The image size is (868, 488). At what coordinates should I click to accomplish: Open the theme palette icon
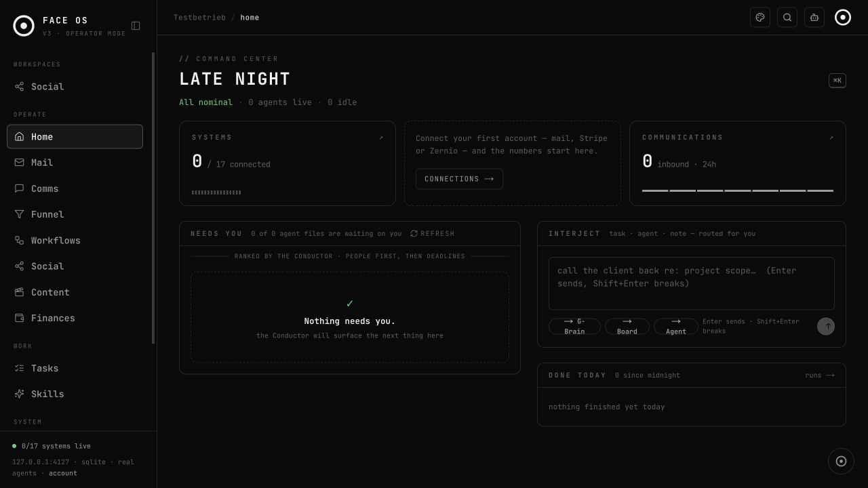pyautogui.click(x=760, y=18)
